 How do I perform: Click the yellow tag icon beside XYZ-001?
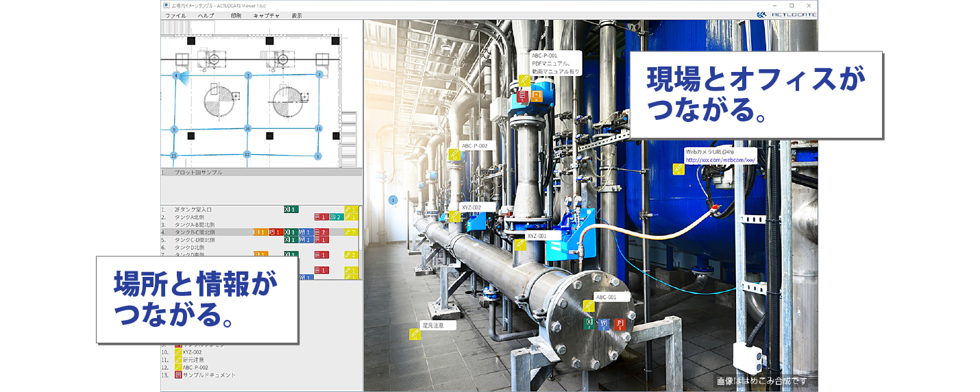coord(520,245)
